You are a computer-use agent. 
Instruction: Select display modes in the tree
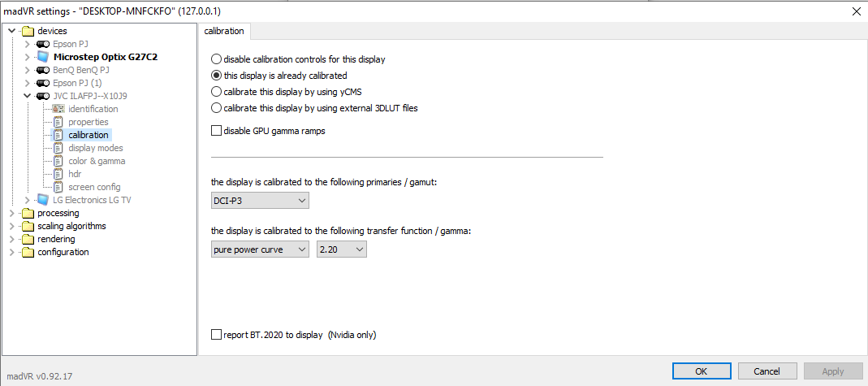(96, 148)
